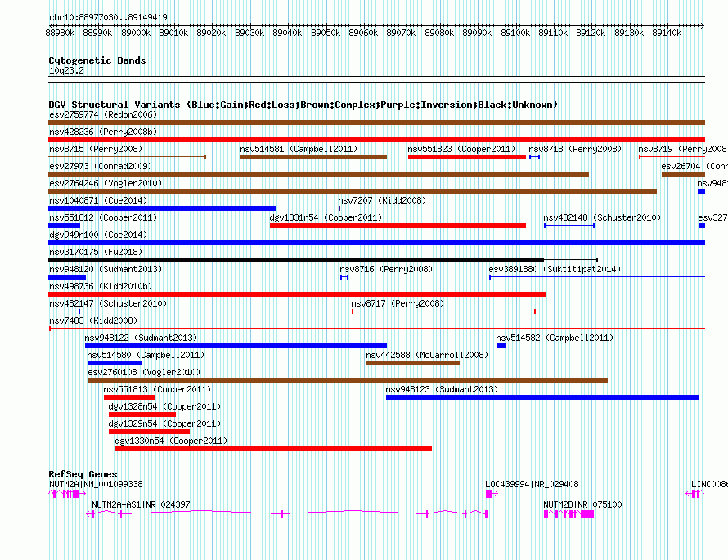
Task: Click the RefSeq Genes track title
Action: point(83,474)
